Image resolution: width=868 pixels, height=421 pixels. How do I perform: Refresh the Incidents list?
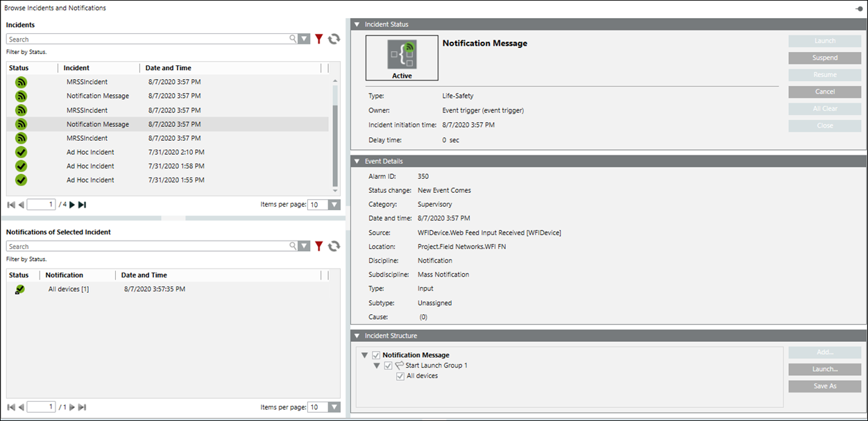[x=334, y=40]
